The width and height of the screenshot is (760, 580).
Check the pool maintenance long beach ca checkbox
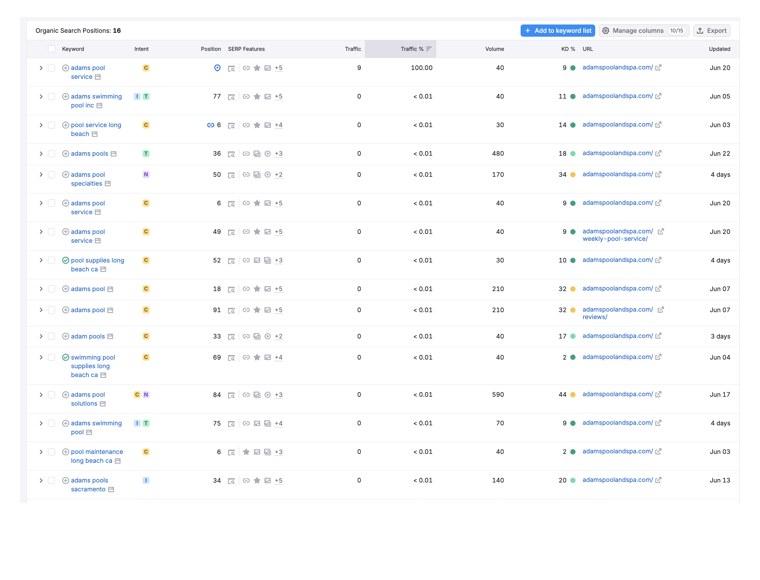pos(51,452)
